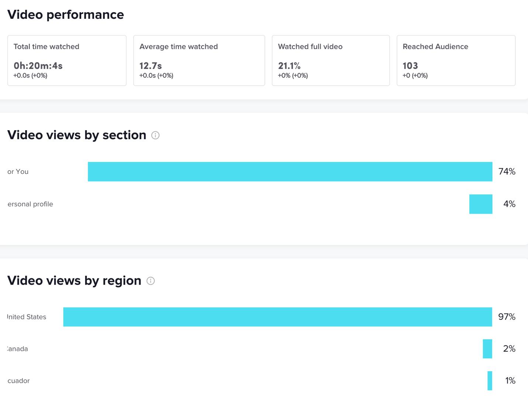Click the 97% value for United States
528x420 pixels.
click(x=507, y=317)
